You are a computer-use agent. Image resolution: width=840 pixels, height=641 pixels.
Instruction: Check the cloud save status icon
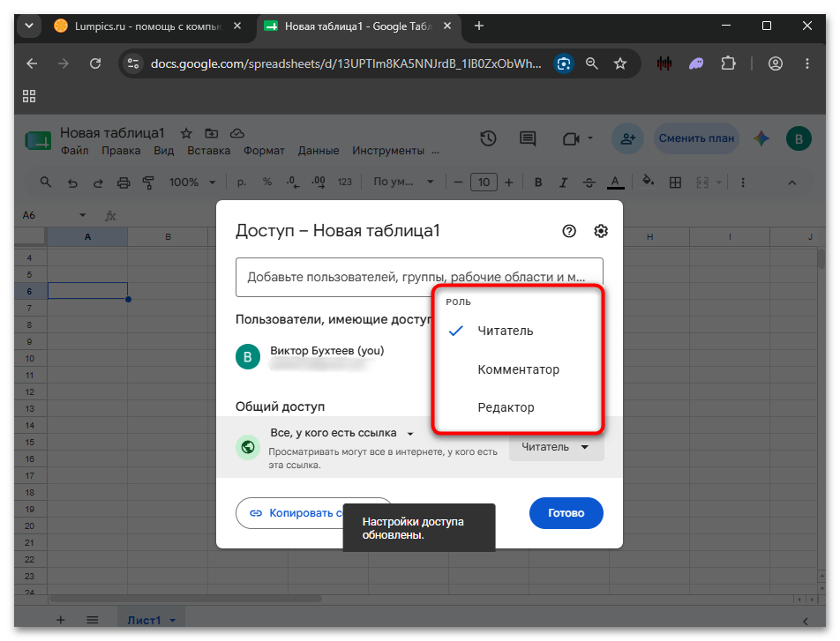pos(236,133)
